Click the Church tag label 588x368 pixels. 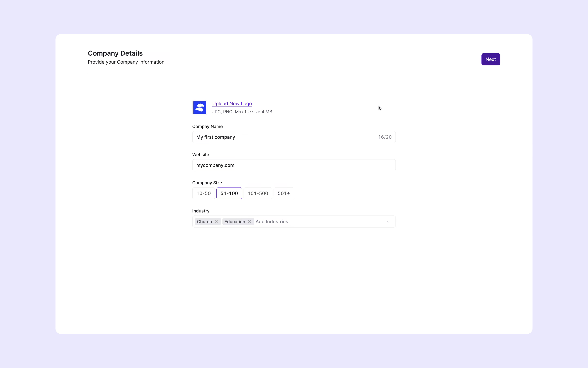(204, 221)
